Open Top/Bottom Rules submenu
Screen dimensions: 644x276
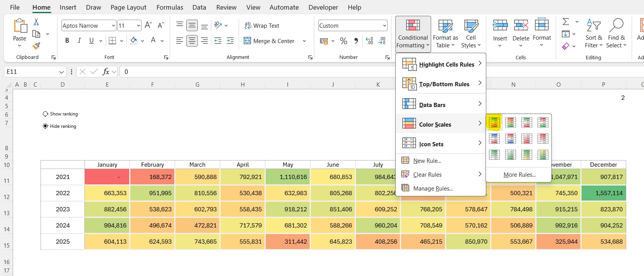tap(441, 84)
